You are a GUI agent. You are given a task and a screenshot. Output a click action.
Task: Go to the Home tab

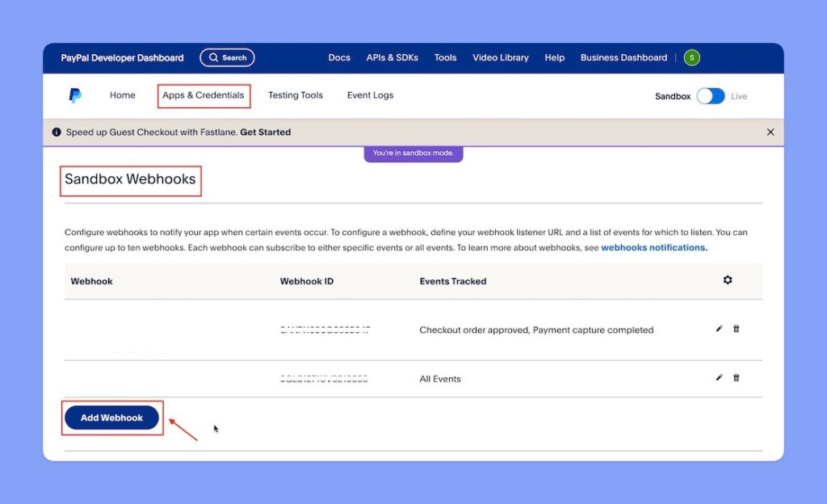point(122,94)
